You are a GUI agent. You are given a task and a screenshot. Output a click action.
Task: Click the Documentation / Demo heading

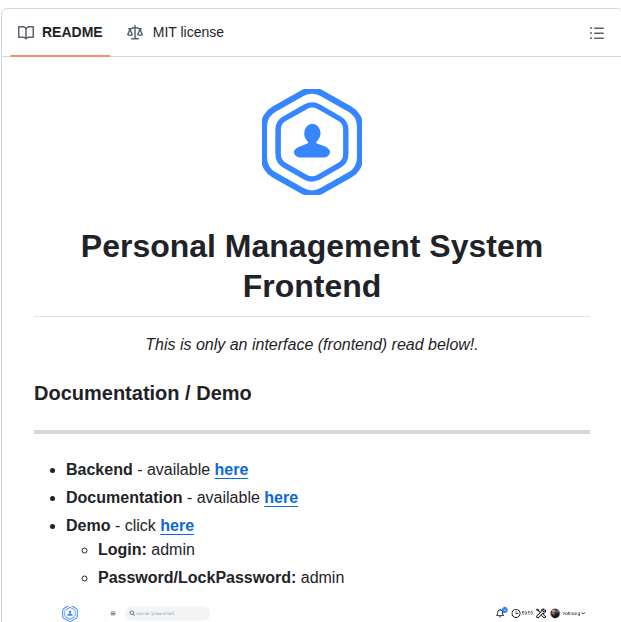coord(143,393)
